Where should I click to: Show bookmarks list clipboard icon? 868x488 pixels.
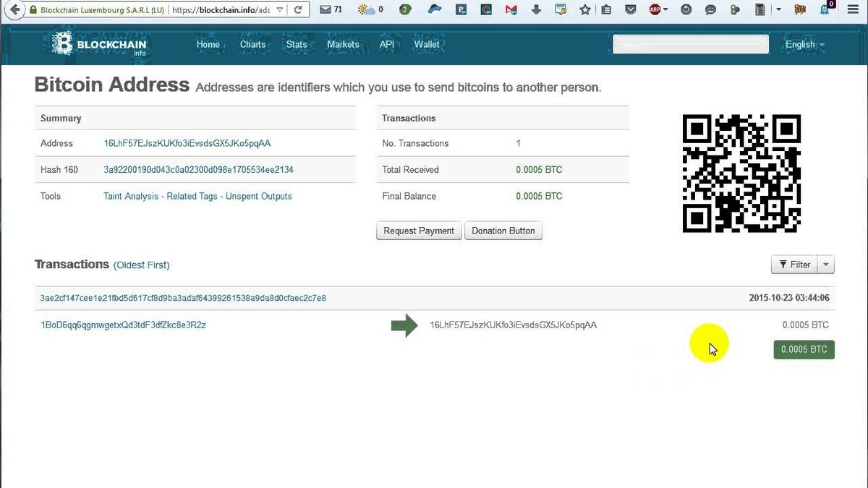click(x=606, y=10)
